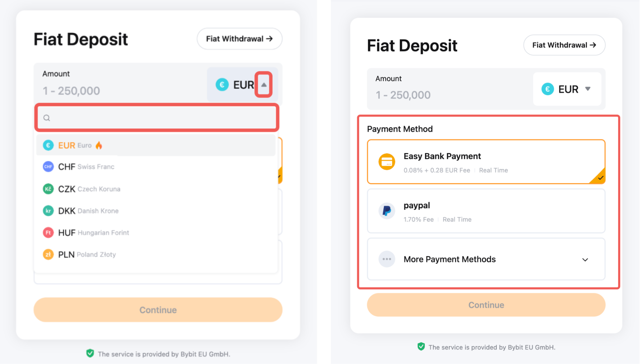Click the Easy Bank Payment card icon
Viewport: 641px width, 364px height.
pos(387,161)
